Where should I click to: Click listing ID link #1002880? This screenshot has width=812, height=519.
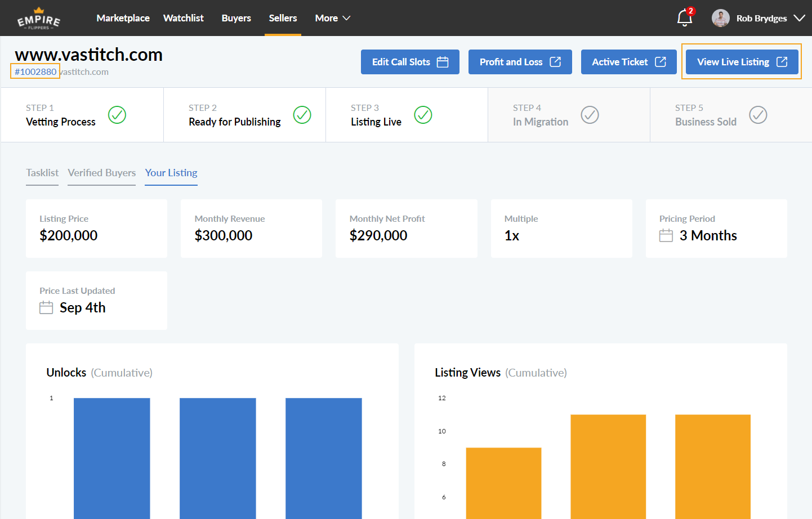click(35, 71)
